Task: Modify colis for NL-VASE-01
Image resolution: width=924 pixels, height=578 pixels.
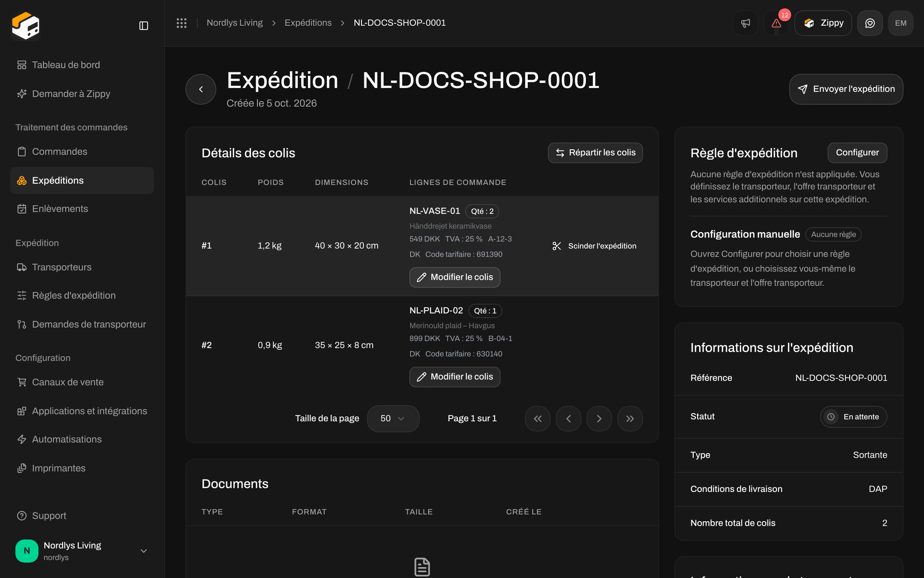Action: pos(455,277)
